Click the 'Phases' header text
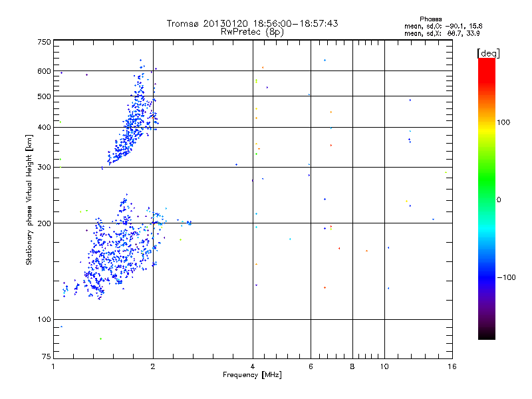Viewport: 532px width, 399px height. pos(430,19)
